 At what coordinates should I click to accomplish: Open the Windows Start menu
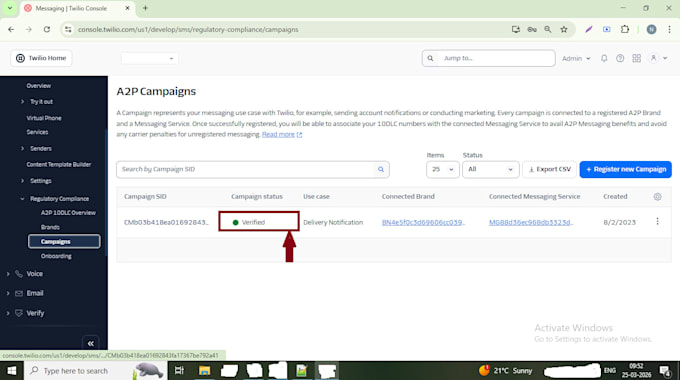(x=12, y=370)
